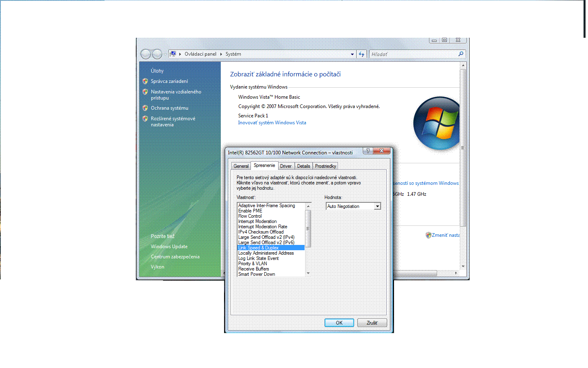Viewport: 588px width, 368px height.
Task: Open Inovovať systém Windows Vista link
Action: coord(272,123)
